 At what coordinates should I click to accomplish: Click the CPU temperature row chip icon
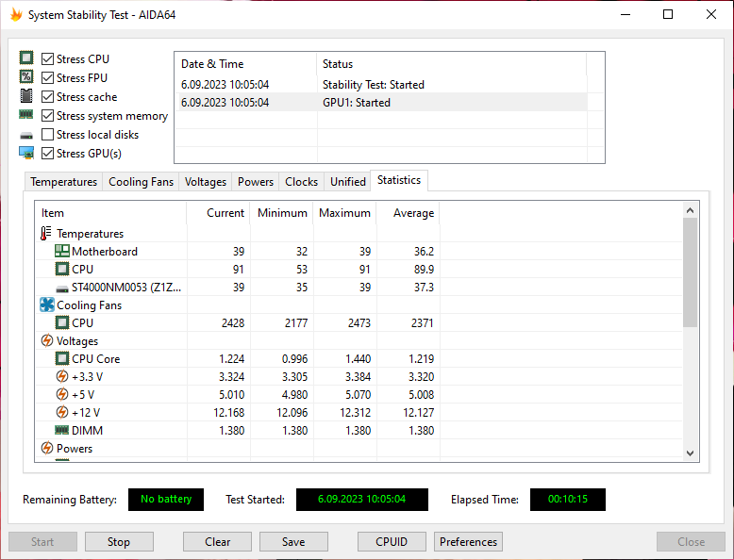(x=61, y=269)
